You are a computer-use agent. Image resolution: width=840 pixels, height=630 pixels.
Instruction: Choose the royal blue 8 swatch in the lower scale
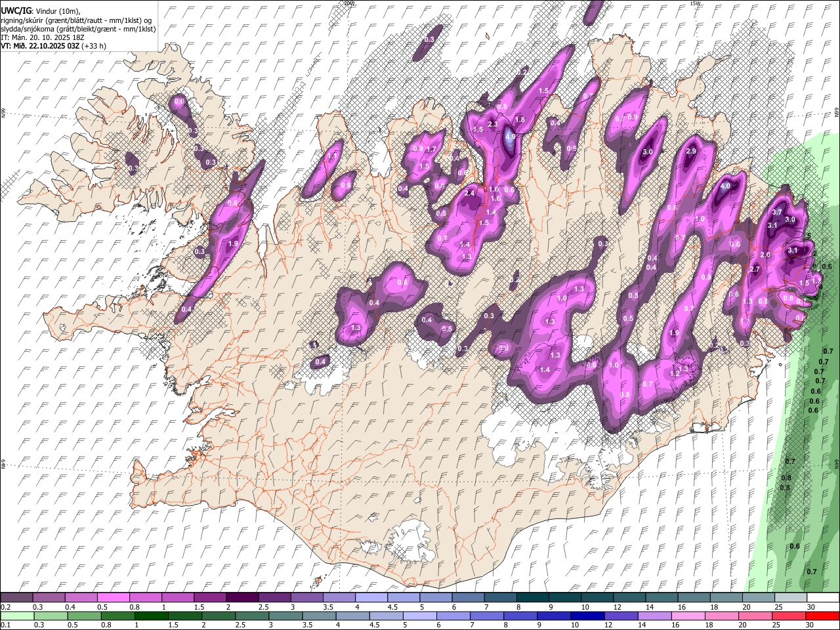click(520, 616)
